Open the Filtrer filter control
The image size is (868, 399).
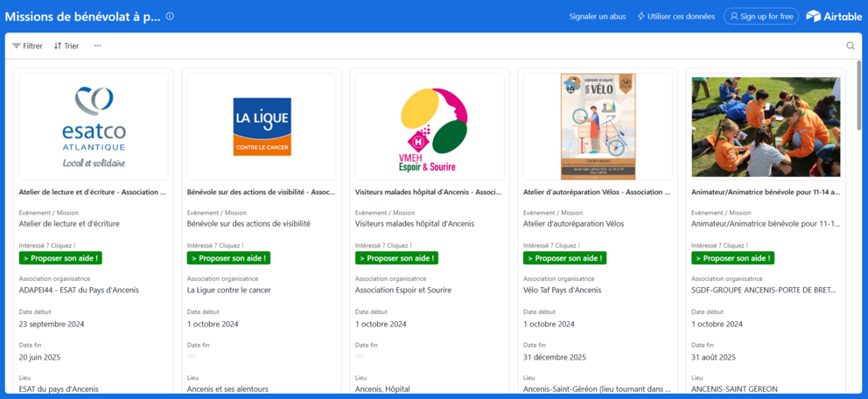28,45
